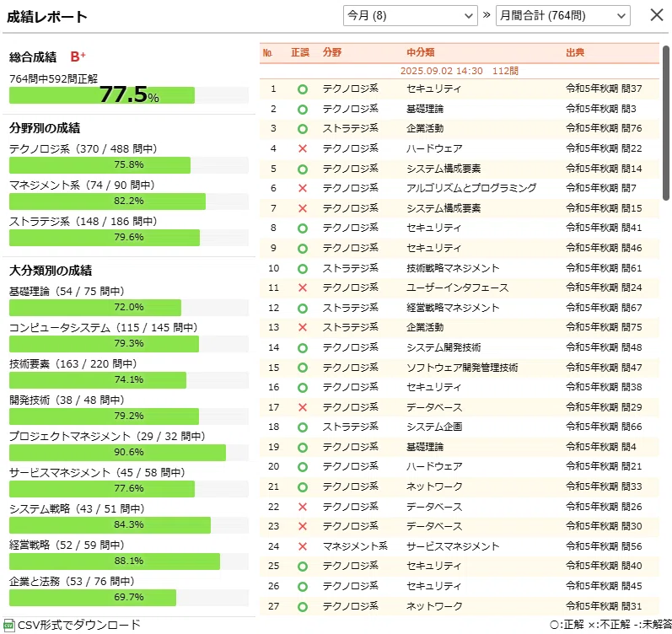The width and height of the screenshot is (672, 634).
Task: Select ソフトウェア開発管理技術 category in row 15
Action: tap(462, 368)
